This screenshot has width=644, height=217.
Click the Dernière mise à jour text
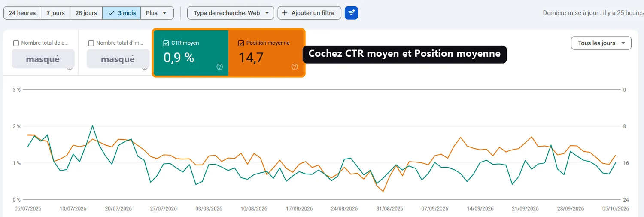pyautogui.click(x=593, y=13)
